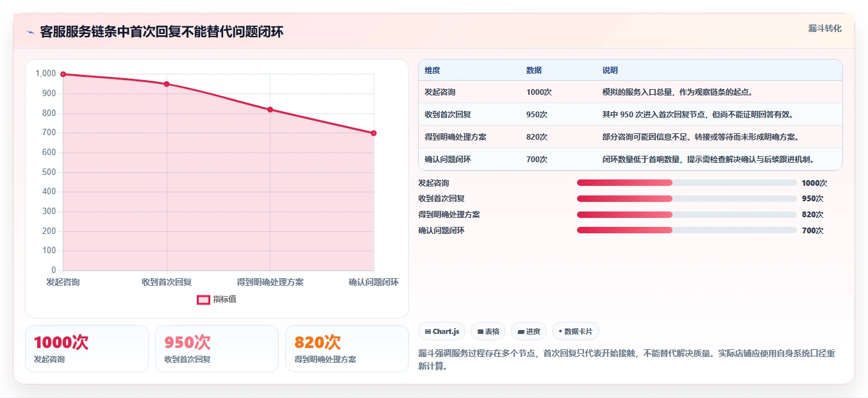Click the 820次 value beside the progress bar
This screenshot has width=868, height=398.
(x=812, y=215)
